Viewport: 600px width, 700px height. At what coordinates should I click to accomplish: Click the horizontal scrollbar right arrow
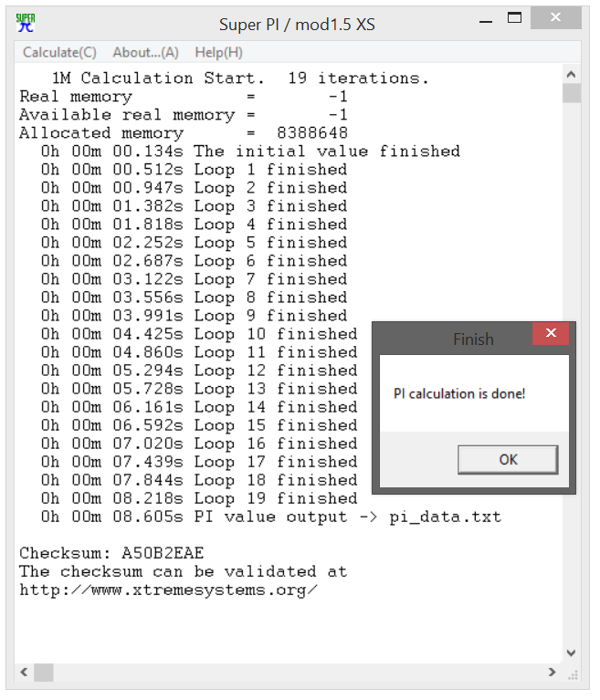(553, 672)
